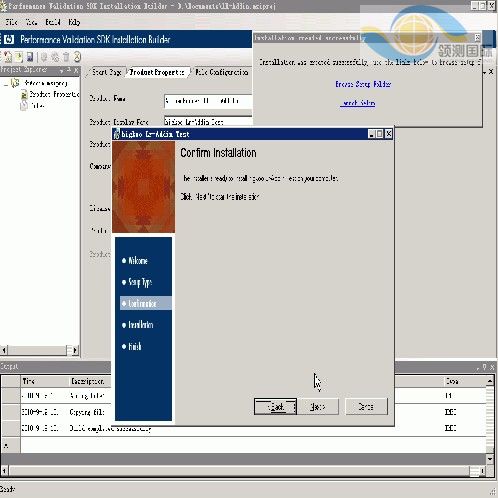
Task: Click the round help icon in toolbar
Action: point(77,57)
